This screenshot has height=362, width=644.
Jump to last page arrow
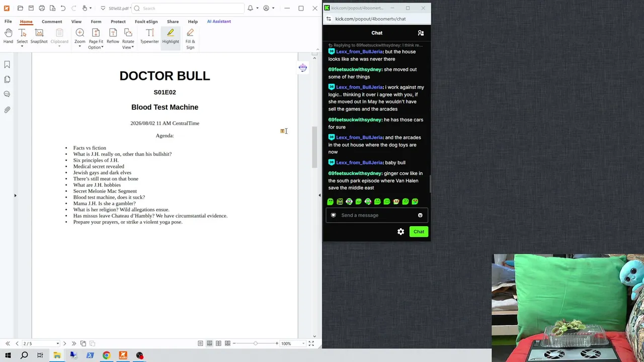click(x=74, y=343)
